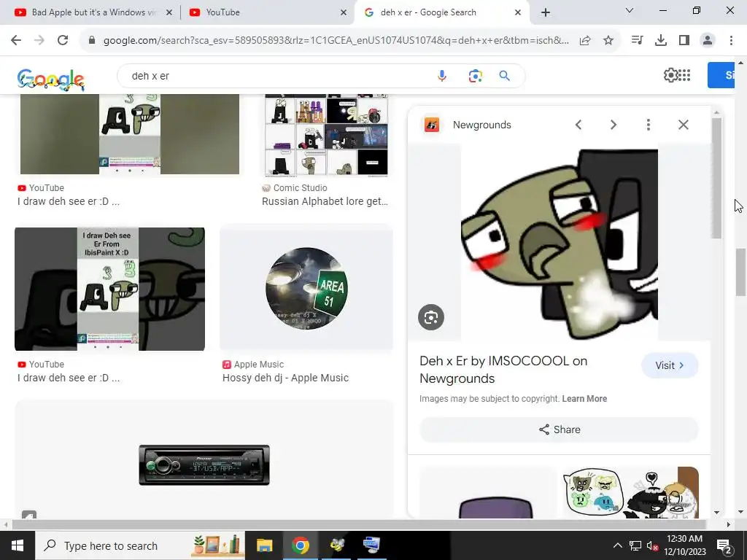Click the taskbar Type here to search box
The height and width of the screenshot is (560, 747).
[x=140, y=545]
